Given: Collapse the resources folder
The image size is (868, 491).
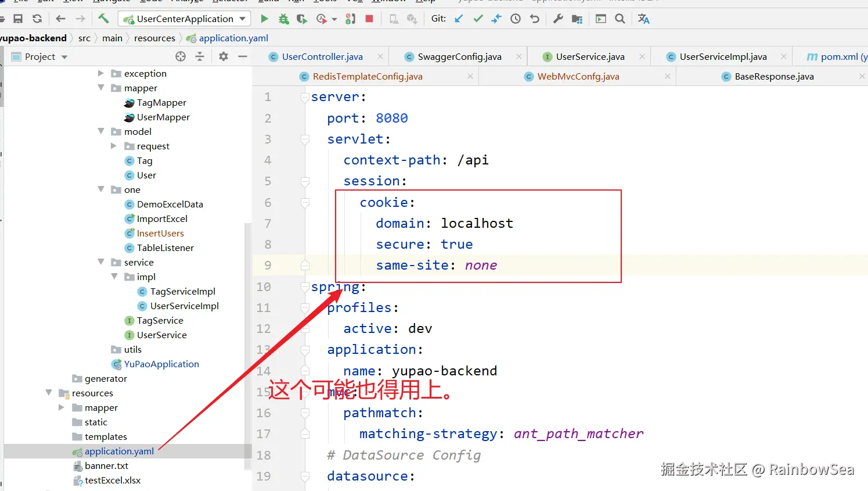Looking at the screenshot, I should 49,393.
